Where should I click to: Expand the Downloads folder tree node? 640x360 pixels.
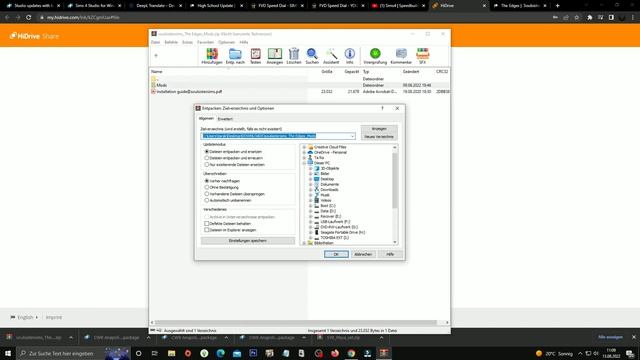311,190
